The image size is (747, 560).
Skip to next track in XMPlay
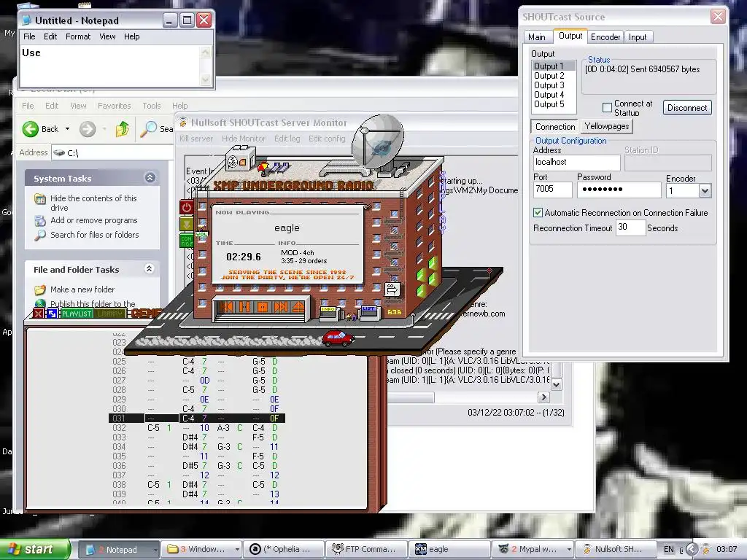(x=280, y=307)
